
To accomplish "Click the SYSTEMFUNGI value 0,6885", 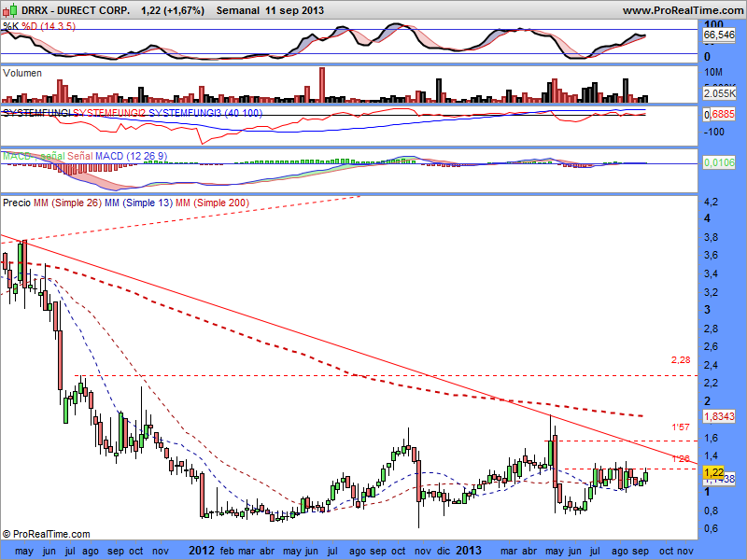I will 719,114.
